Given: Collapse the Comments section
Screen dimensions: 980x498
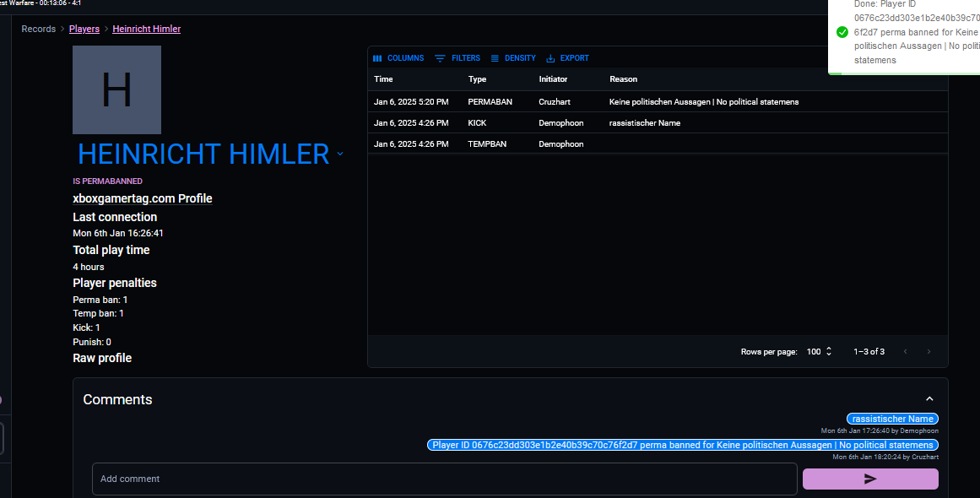Looking at the screenshot, I should pos(929,399).
